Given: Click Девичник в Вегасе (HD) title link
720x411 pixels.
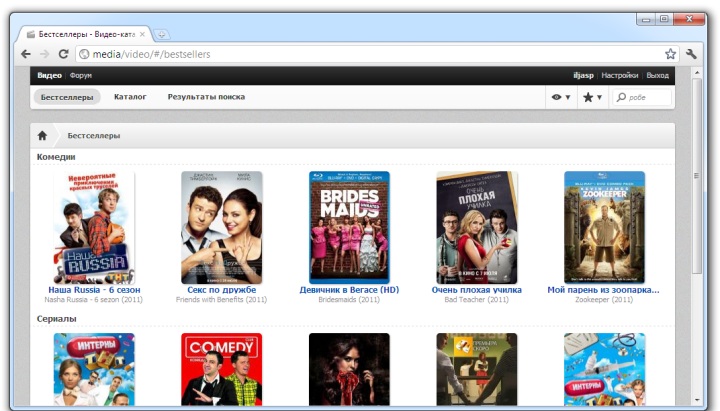Looking at the screenshot, I should [x=349, y=290].
